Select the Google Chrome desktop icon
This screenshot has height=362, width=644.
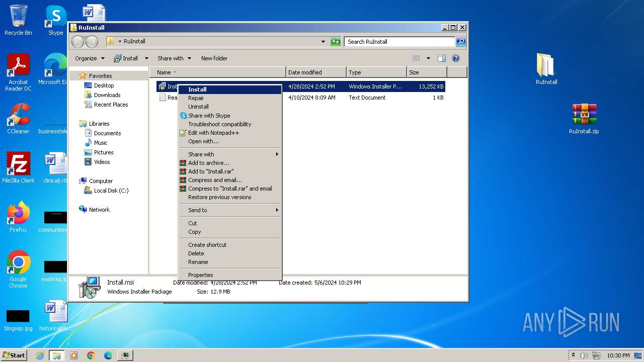18,269
